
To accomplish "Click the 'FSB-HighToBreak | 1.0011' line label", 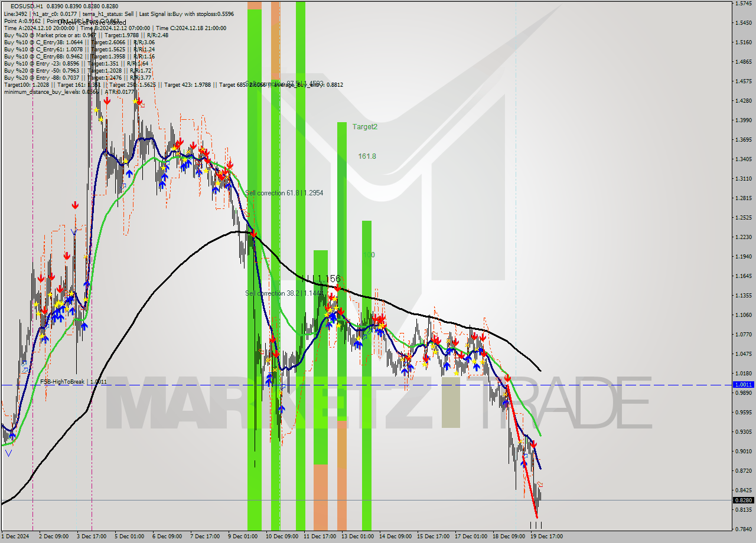I will point(74,382).
